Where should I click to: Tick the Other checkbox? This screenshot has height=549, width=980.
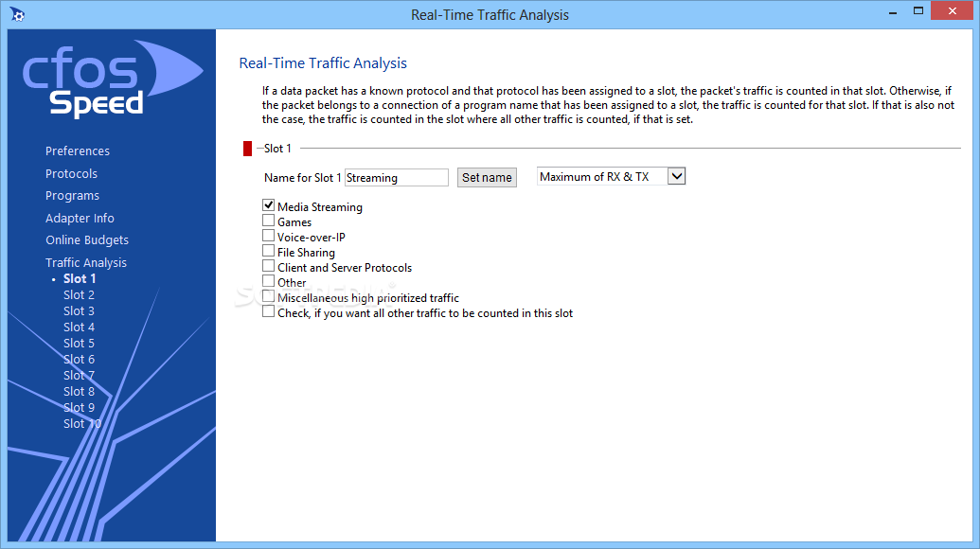tap(268, 281)
